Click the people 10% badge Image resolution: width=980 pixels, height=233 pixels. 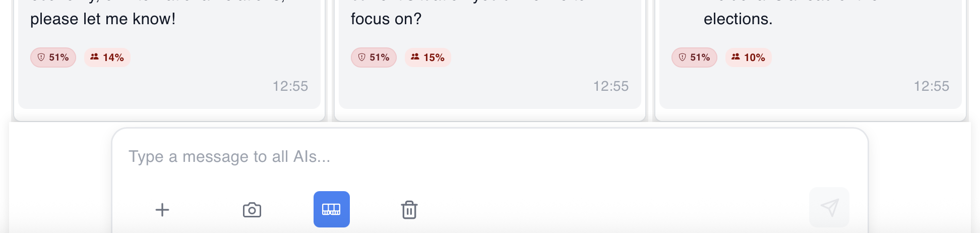pyautogui.click(x=749, y=57)
